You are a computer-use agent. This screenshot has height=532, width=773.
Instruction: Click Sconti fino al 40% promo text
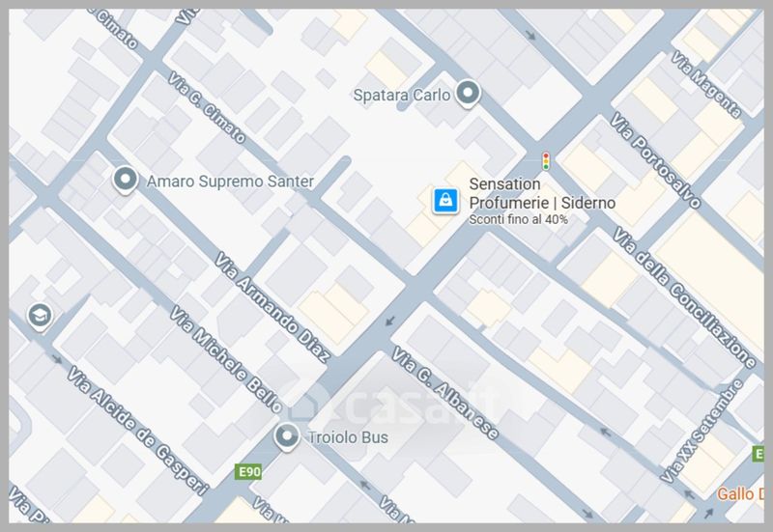pos(518,220)
